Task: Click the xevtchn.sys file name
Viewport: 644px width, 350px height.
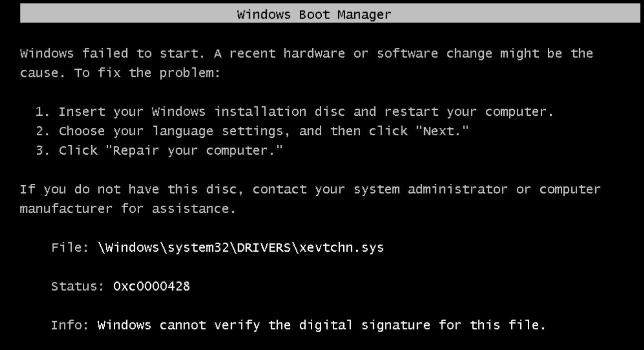Action: tap(339, 247)
